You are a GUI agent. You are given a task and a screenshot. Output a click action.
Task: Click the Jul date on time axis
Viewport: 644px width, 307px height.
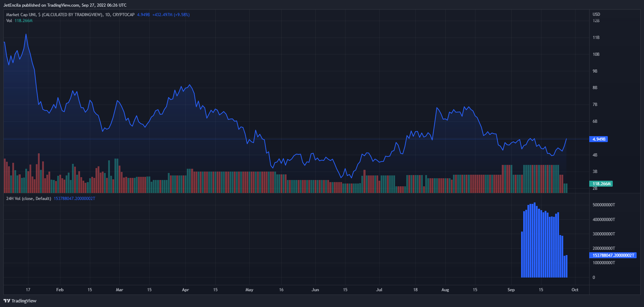(x=379, y=290)
